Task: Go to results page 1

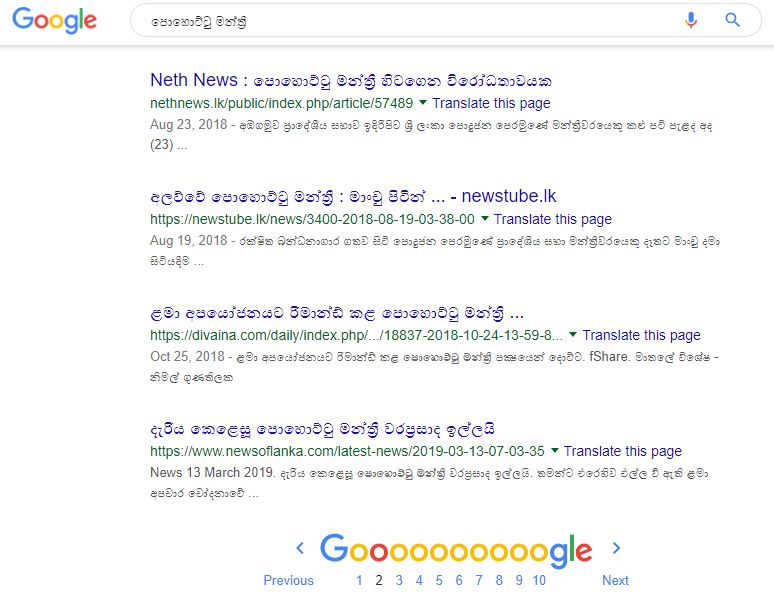Action: pos(359,580)
